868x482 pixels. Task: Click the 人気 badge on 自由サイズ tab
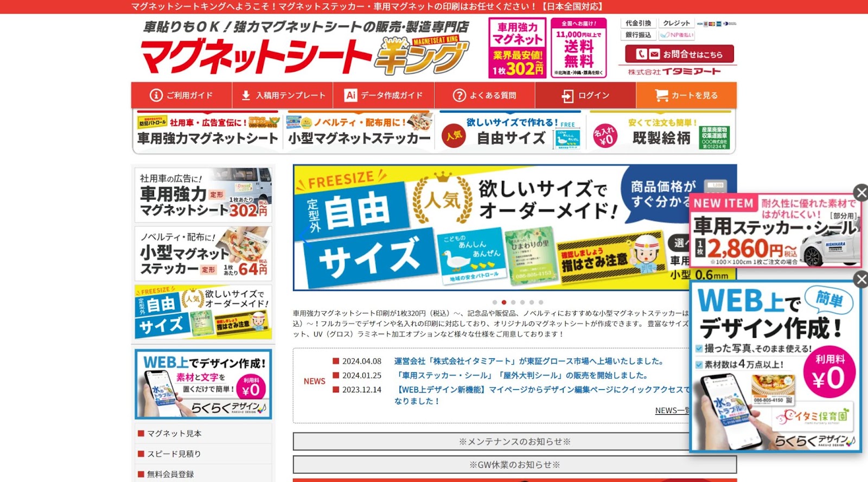[455, 136]
